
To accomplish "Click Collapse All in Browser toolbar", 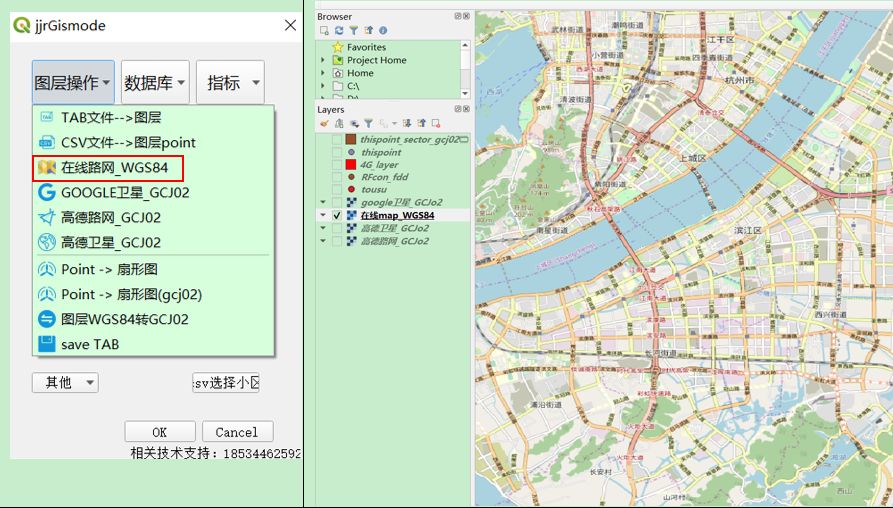I will [x=368, y=30].
